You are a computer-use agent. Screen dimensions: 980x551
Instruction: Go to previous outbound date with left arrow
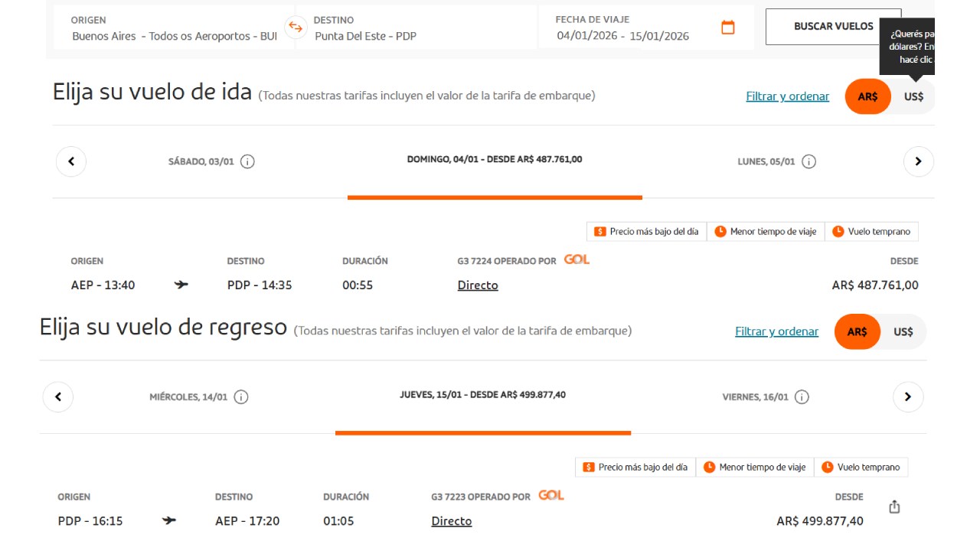click(x=71, y=161)
